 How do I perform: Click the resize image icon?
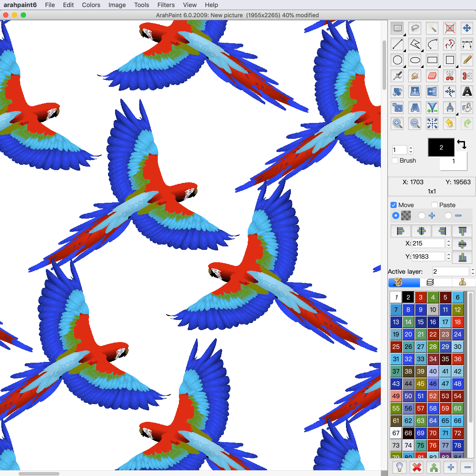tap(398, 108)
